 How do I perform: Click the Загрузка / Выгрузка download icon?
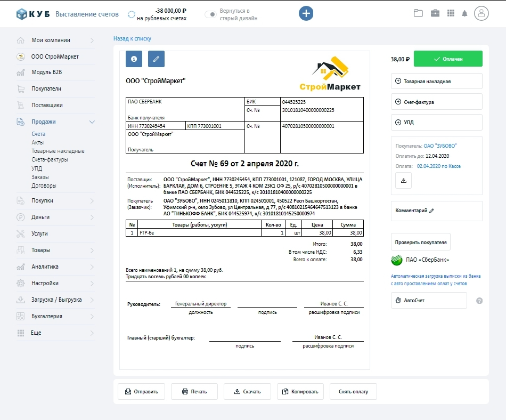21,300
